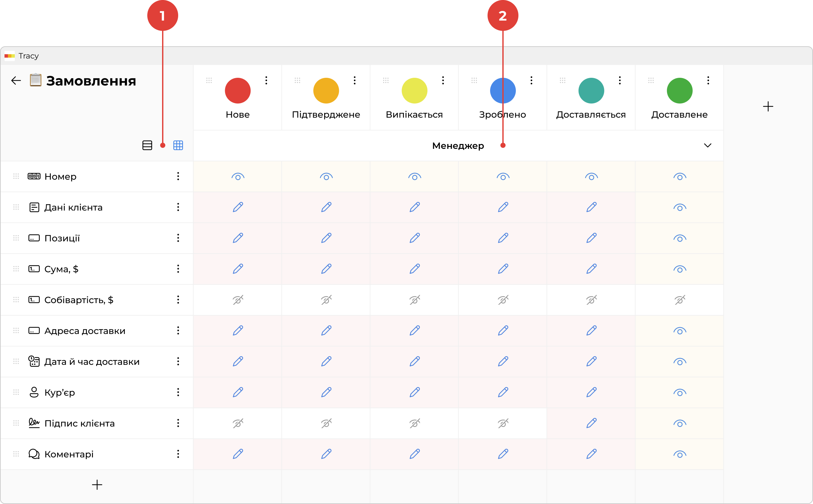The image size is (813, 504).
Task: Open three-dot menu for Нове status
Action: 266,80
